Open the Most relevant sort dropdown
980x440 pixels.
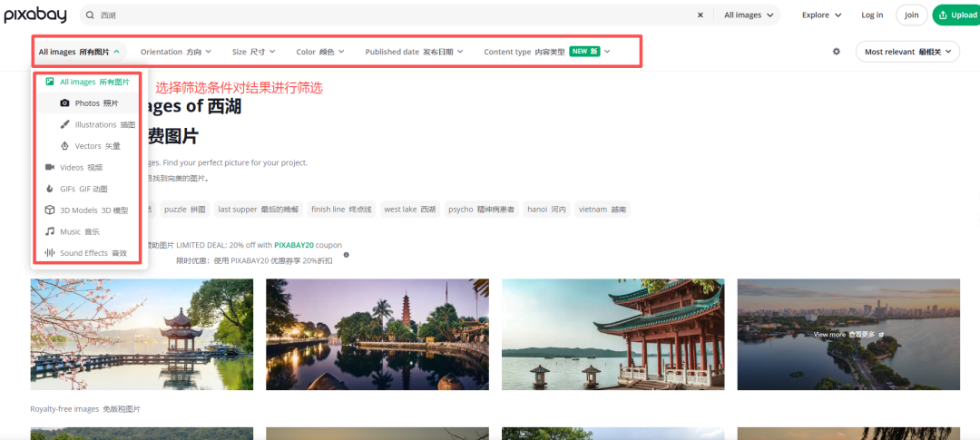pyautogui.click(x=907, y=52)
